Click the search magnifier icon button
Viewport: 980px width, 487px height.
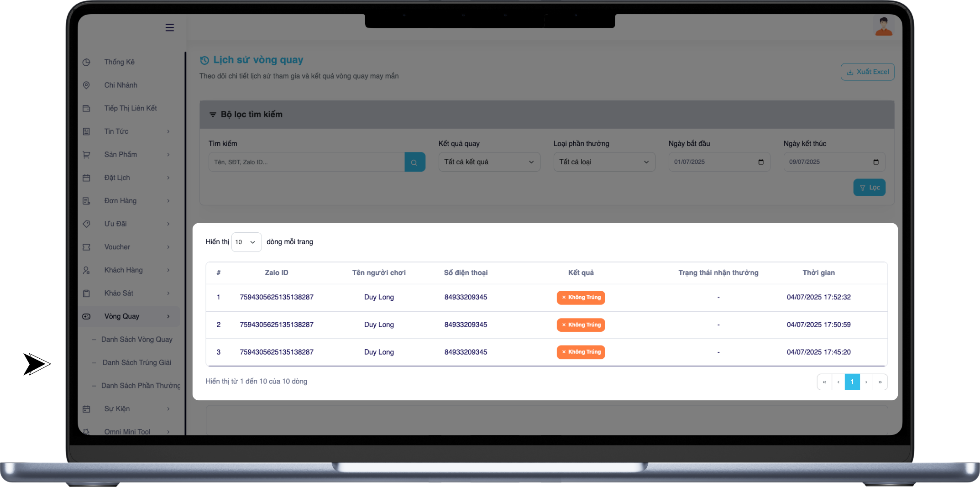pyautogui.click(x=414, y=162)
